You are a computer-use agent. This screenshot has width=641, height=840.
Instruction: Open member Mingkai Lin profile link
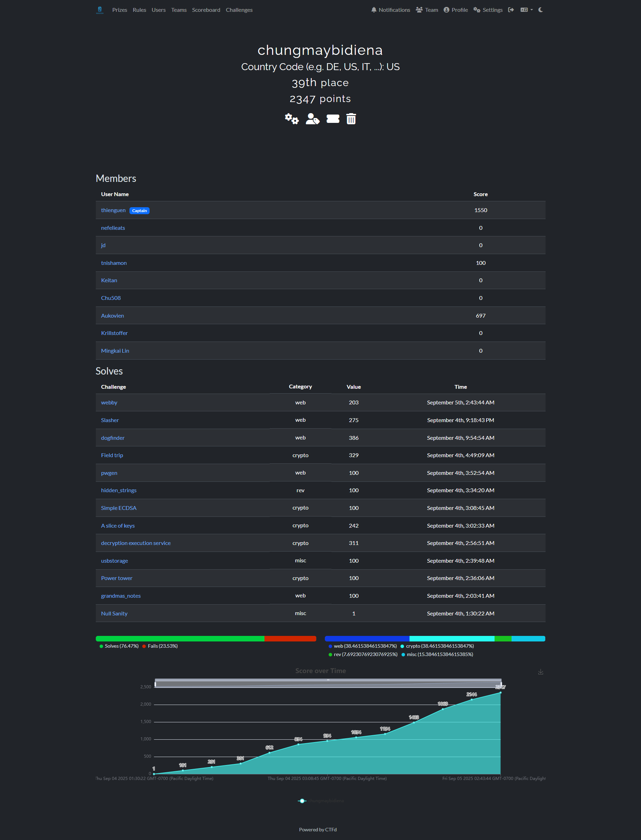point(115,351)
